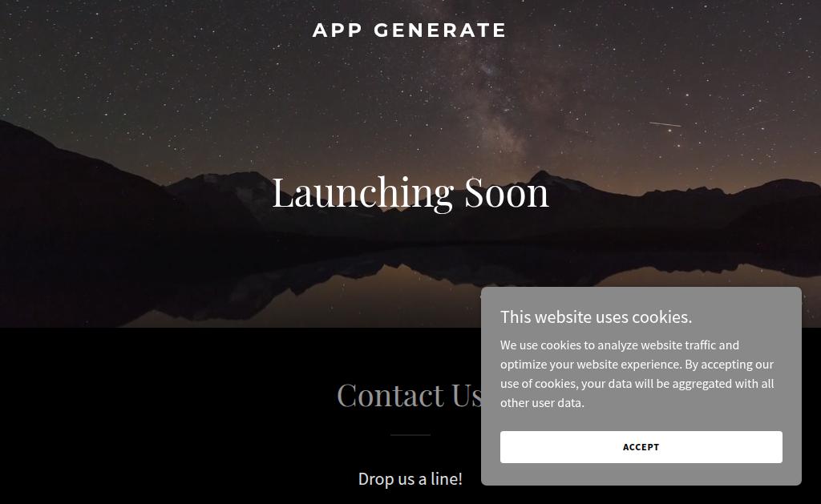Click the cookie policy description paragraph
The image size is (821, 504).
pyautogui.click(x=637, y=373)
